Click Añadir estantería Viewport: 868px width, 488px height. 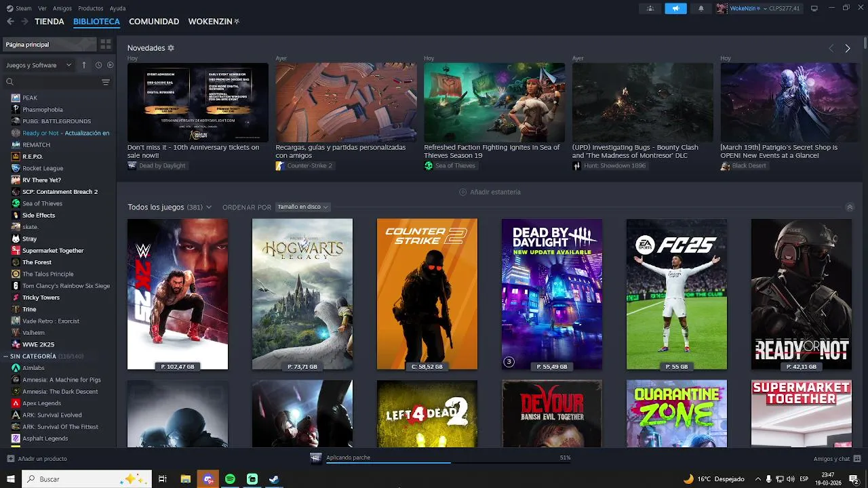coord(490,192)
